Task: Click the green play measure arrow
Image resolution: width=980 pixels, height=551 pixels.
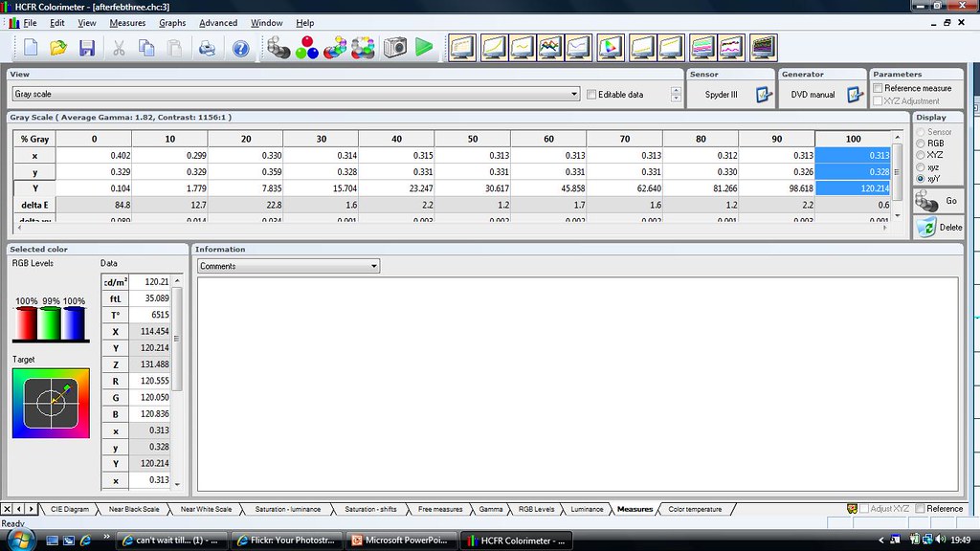Action: point(424,47)
